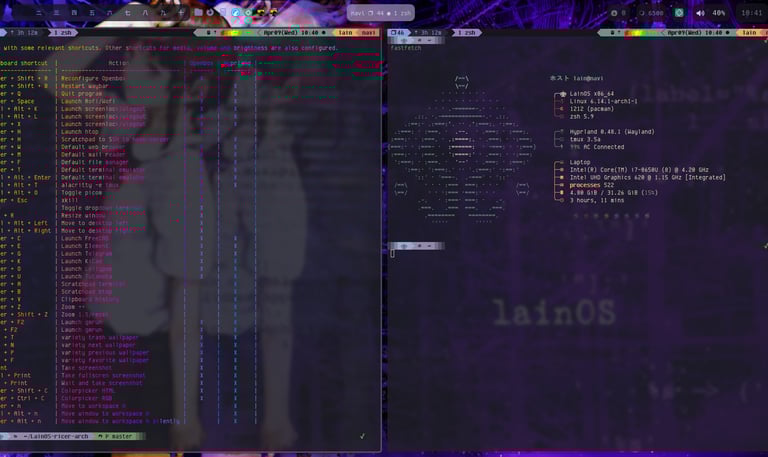Switch to workspace 五 in the top bar
This screenshot has width=768, height=457.
[92, 13]
